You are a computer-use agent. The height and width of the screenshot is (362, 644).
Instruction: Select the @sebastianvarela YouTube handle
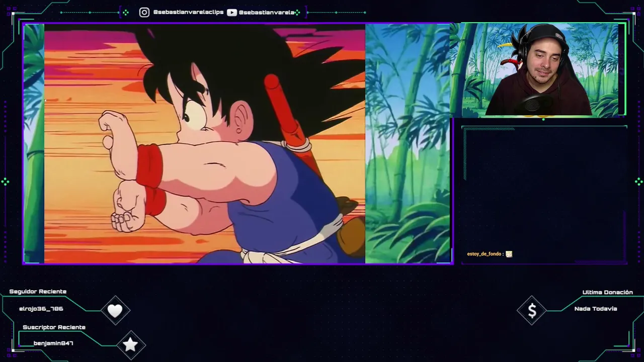pyautogui.click(x=267, y=13)
